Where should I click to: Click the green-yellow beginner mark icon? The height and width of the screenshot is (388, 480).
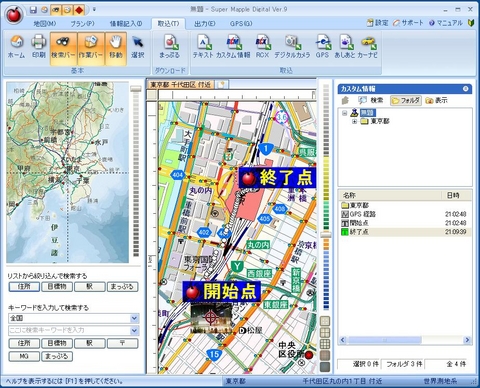tap(471, 23)
